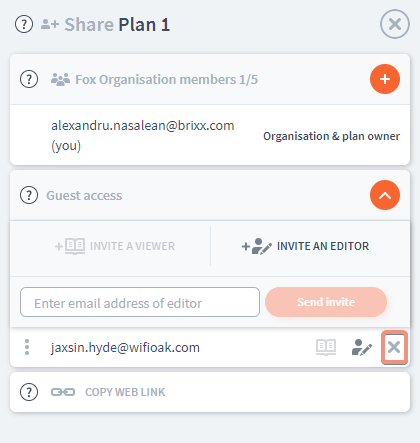Collapse the Guest access section
The width and height of the screenshot is (420, 443).
385,195
